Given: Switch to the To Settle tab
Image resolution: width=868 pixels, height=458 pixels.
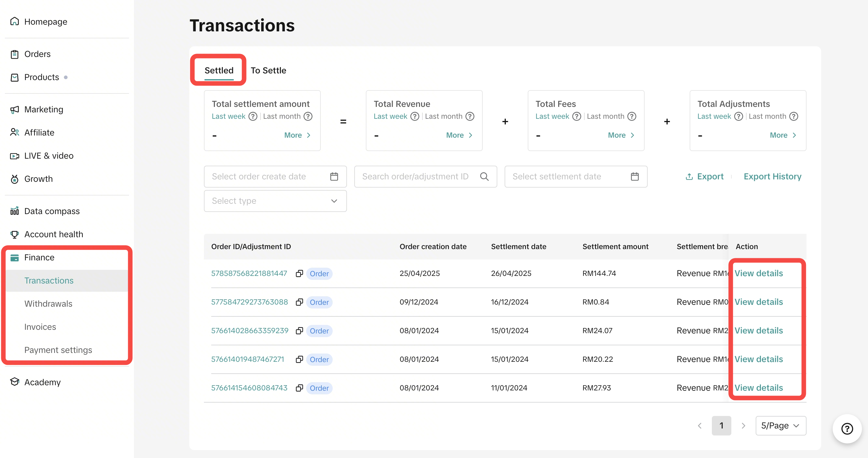Looking at the screenshot, I should [x=268, y=70].
